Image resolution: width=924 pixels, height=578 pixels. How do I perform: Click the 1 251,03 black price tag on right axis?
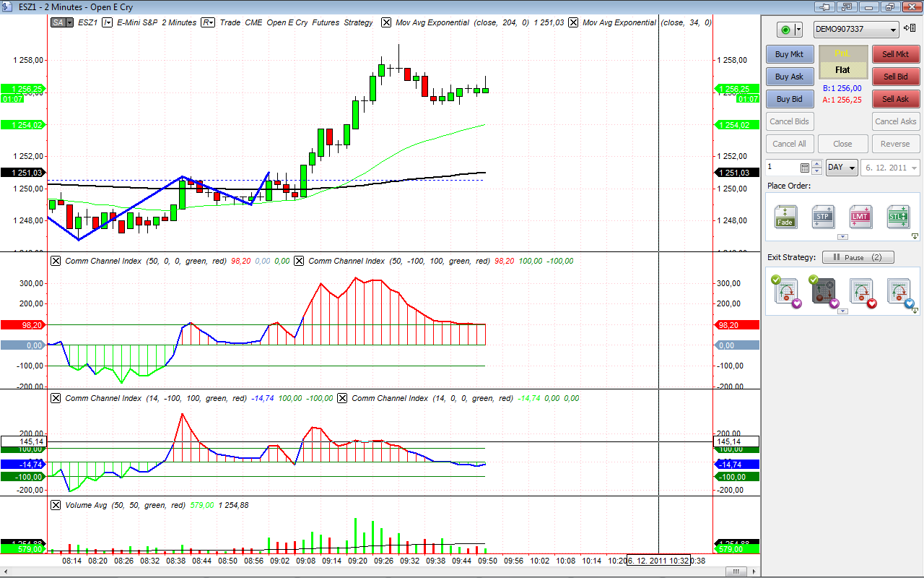click(x=736, y=173)
